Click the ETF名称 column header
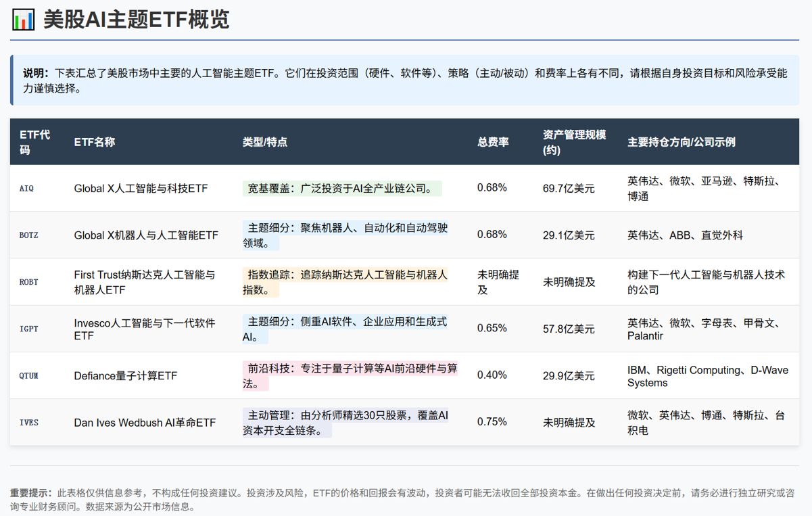This screenshot has height=516, width=812. click(95, 142)
